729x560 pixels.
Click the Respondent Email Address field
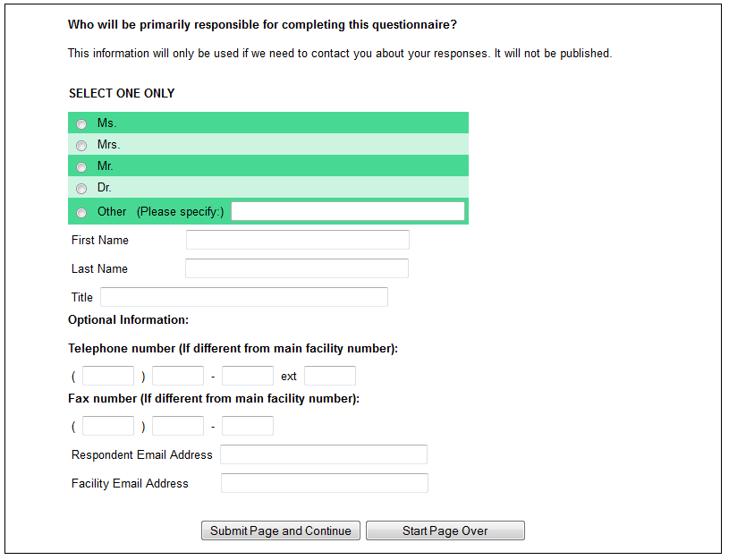[x=324, y=454]
